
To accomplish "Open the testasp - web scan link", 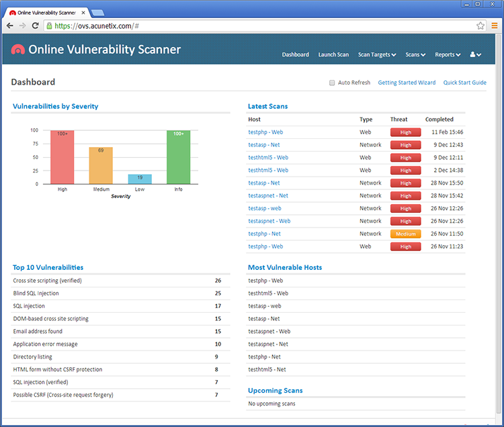I will (265, 208).
